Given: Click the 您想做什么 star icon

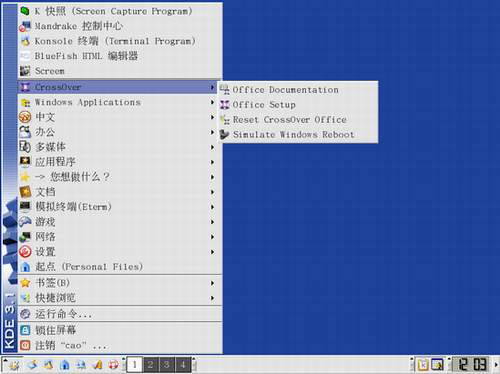Looking at the screenshot, I should pos(25,177).
